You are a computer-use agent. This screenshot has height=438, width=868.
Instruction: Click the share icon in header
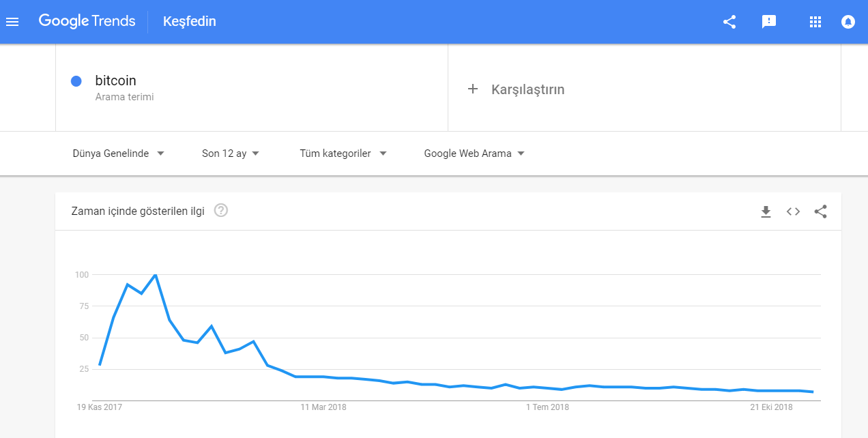pyautogui.click(x=729, y=22)
